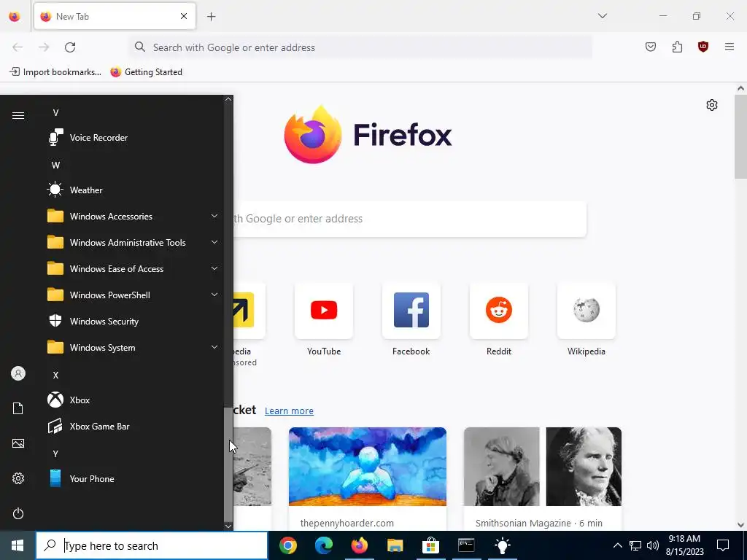Viewport: 747px width, 560px height.
Task: Click the Type here to search box
Action: [152, 545]
